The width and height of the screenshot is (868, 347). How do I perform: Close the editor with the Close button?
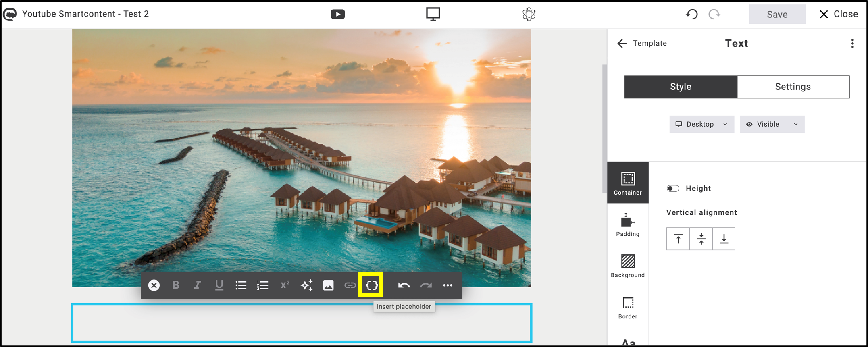[839, 14]
